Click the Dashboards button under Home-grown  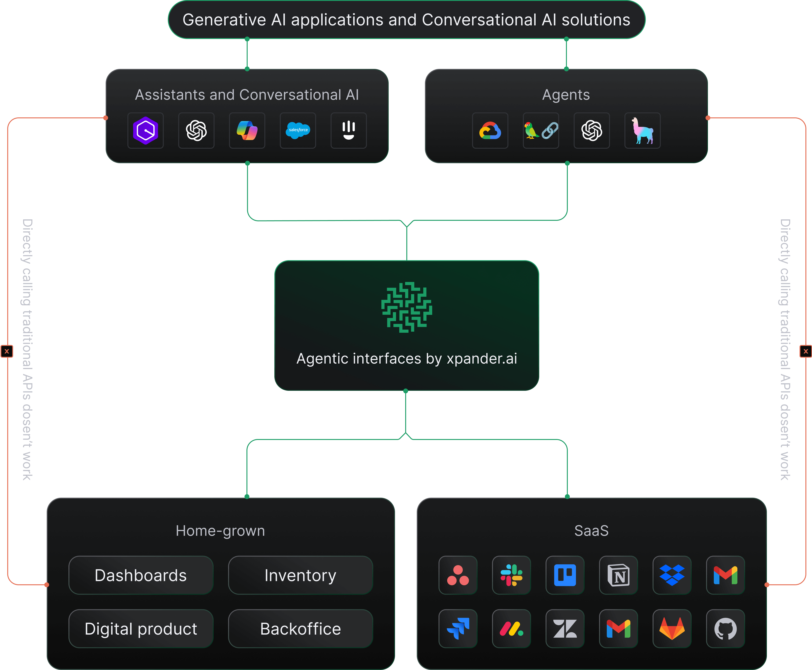[x=141, y=575]
